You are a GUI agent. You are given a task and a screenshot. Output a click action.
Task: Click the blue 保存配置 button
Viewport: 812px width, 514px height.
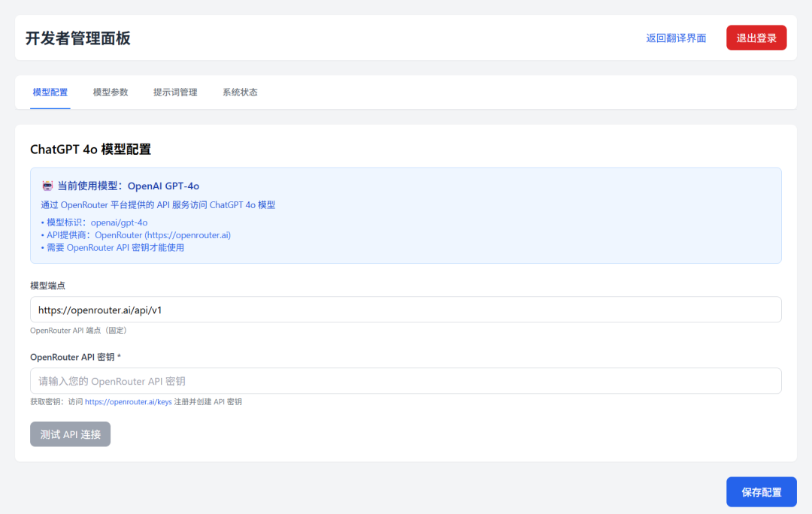coord(761,491)
